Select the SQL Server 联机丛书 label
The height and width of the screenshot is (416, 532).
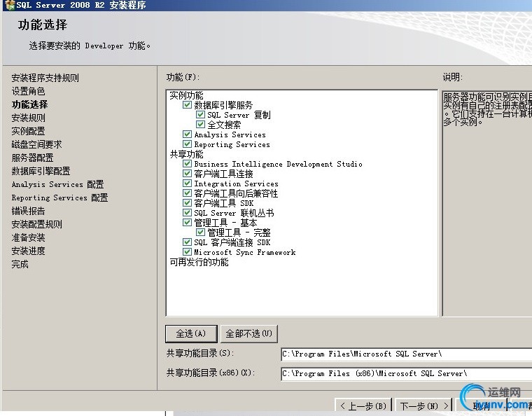(234, 213)
